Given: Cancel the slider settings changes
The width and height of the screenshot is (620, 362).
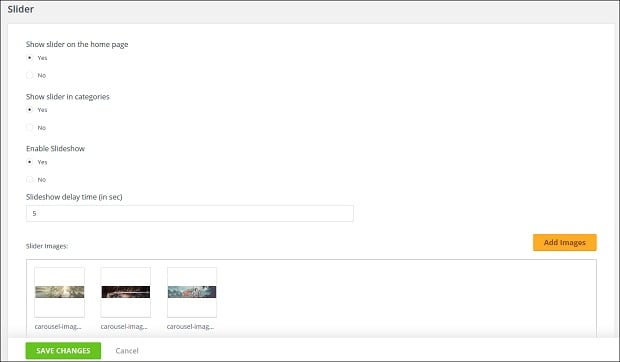Looking at the screenshot, I should click(127, 351).
